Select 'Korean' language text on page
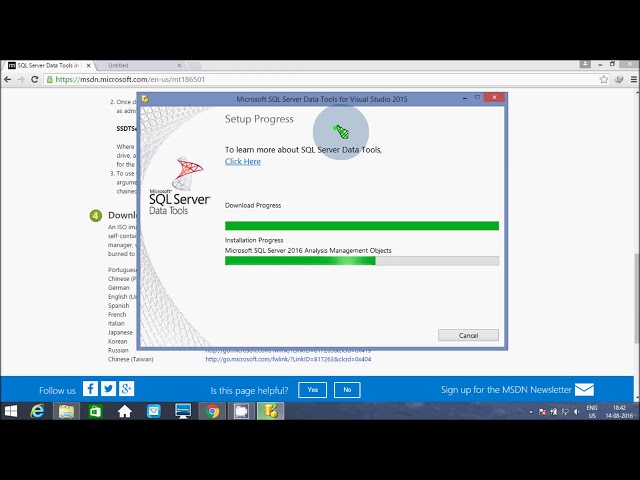Image resolution: width=640 pixels, height=480 pixels. pos(118,341)
